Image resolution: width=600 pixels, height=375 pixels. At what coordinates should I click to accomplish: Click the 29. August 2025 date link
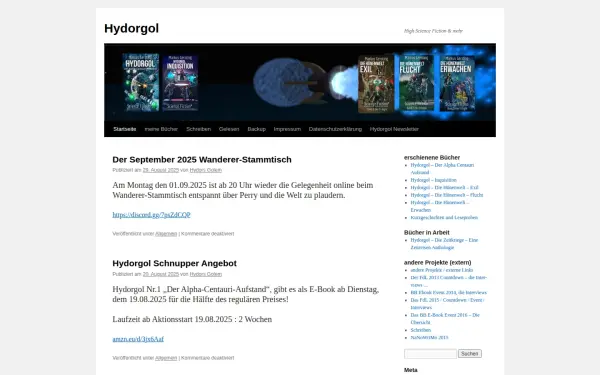click(161, 170)
